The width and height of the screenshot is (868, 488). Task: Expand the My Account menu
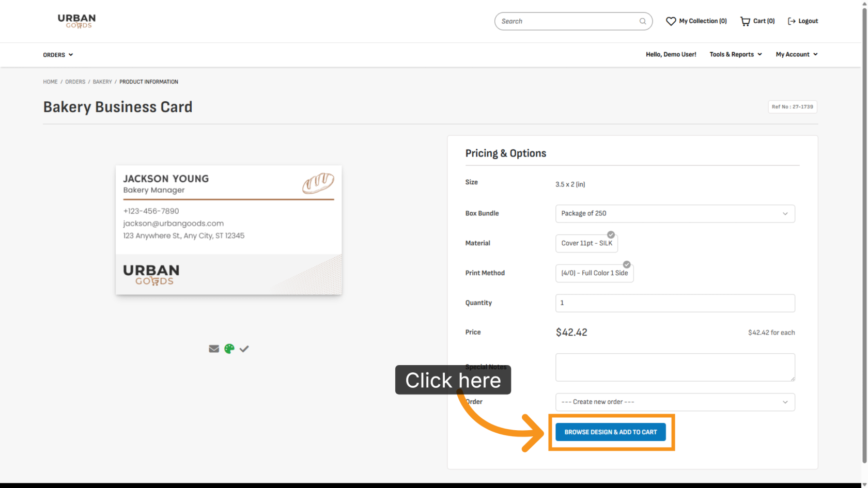[796, 54]
